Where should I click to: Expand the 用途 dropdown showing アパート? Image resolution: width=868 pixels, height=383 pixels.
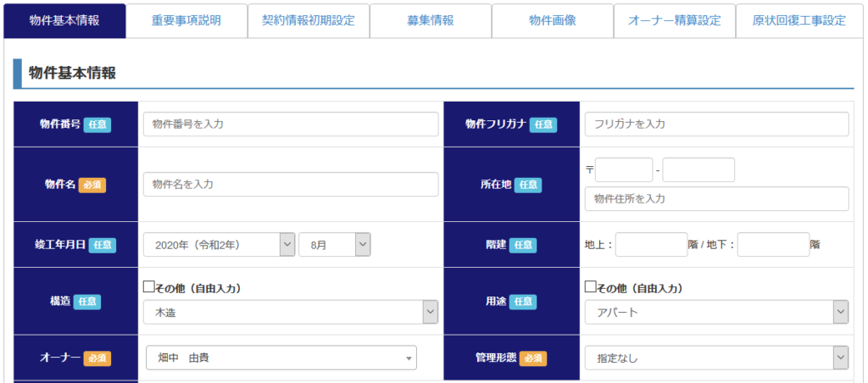(x=716, y=313)
